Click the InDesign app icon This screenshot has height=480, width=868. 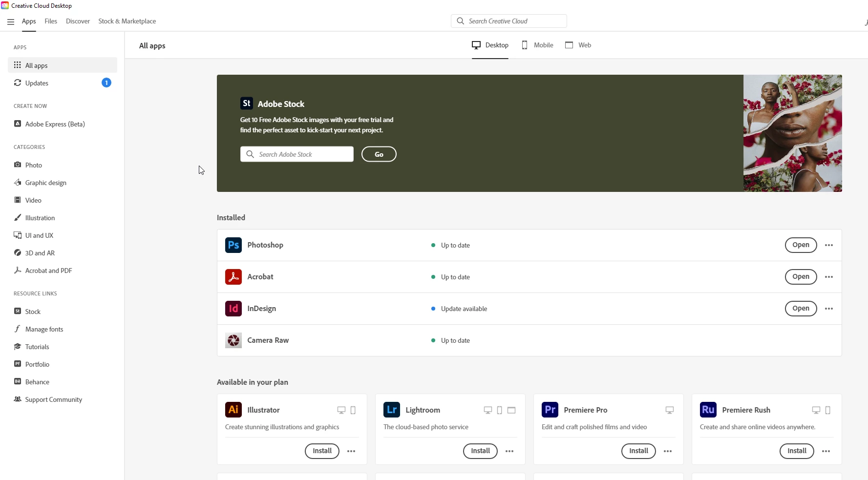tap(233, 309)
